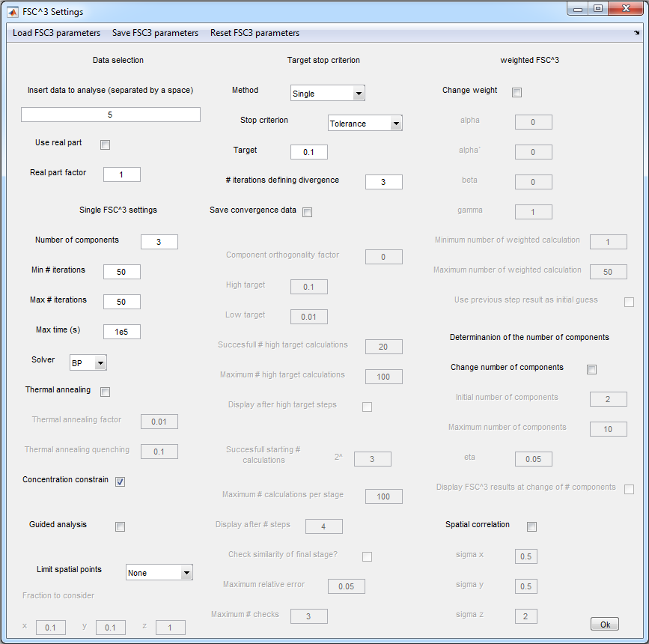This screenshot has height=644, width=649.
Task: Minimize the FSC^3 Settings window
Action: (578, 9)
